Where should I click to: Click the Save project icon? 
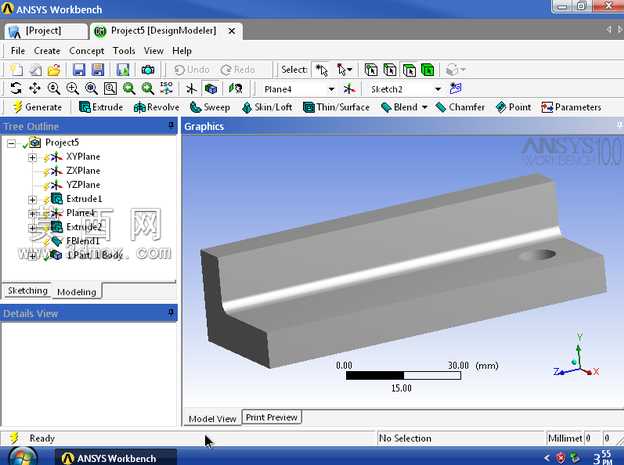[x=79, y=70]
